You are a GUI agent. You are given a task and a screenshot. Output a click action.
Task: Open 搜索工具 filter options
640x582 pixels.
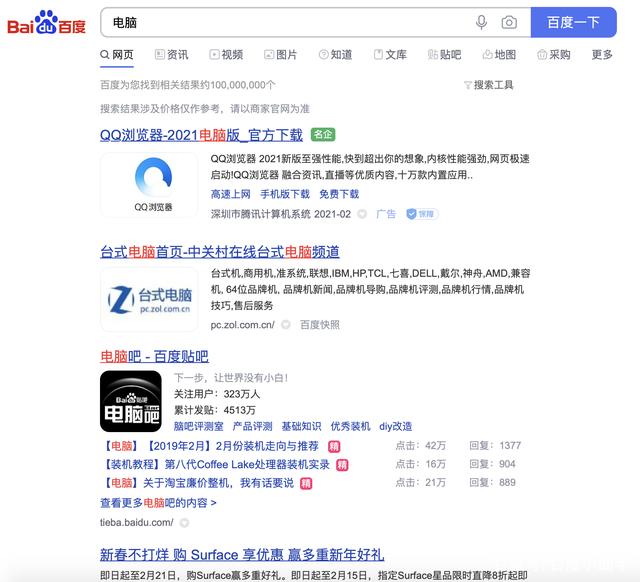(489, 85)
